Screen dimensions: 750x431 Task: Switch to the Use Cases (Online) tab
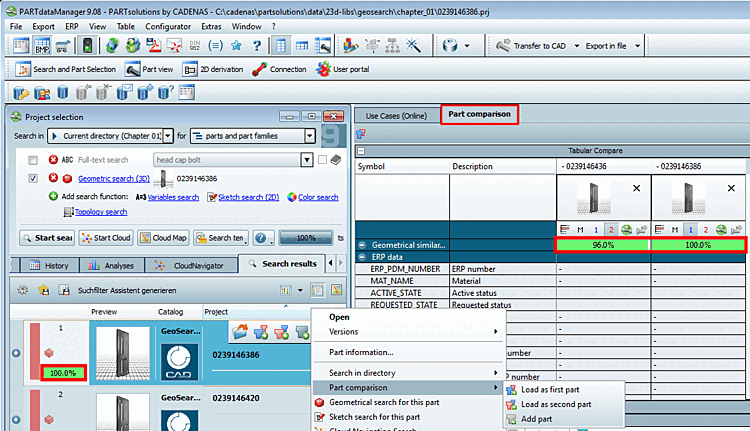point(396,116)
